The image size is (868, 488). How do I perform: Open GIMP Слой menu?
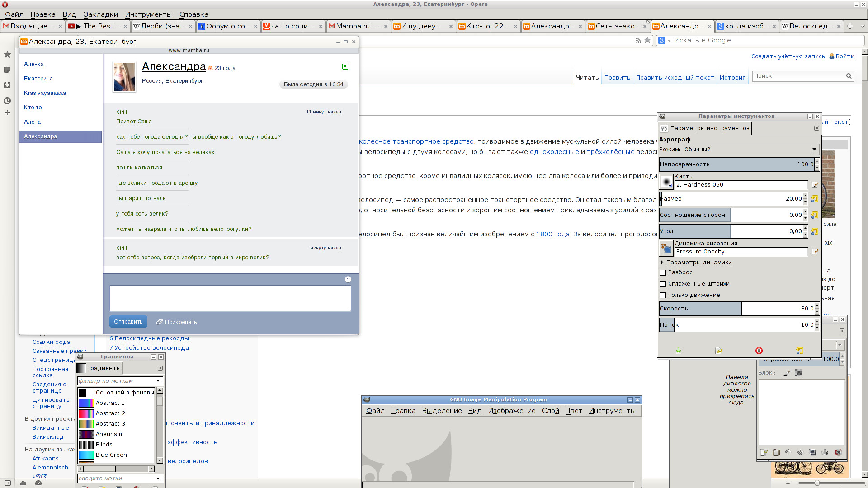tap(551, 411)
